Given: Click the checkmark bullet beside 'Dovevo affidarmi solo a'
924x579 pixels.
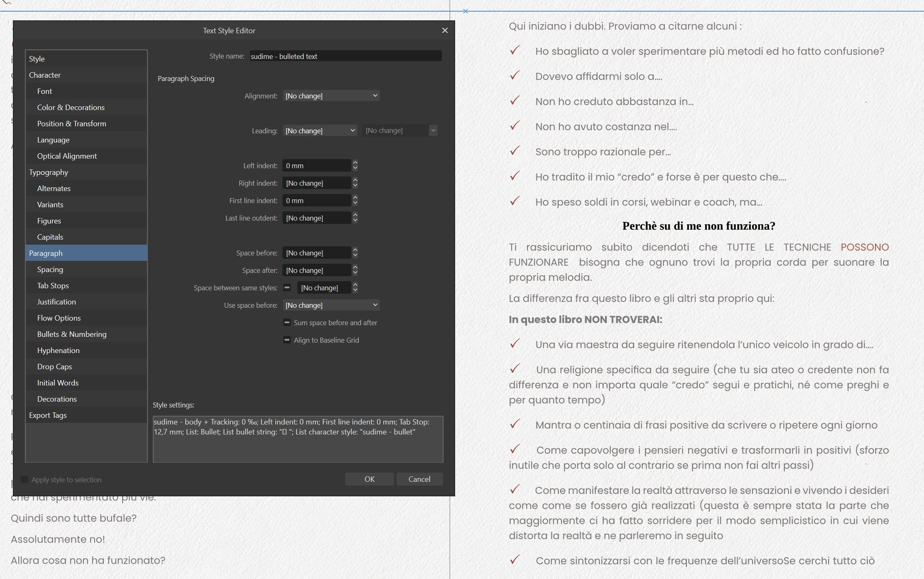Looking at the screenshot, I should tap(515, 76).
